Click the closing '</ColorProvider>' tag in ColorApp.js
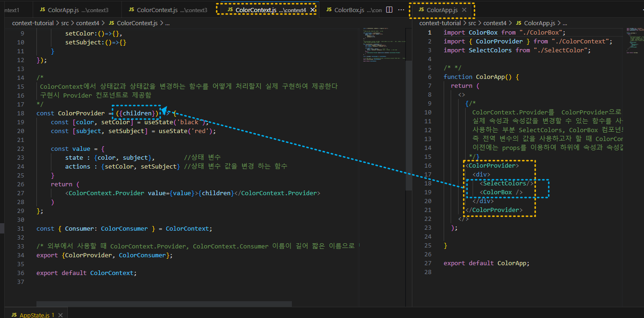Screen dimensions: 644x318 pos(494,210)
